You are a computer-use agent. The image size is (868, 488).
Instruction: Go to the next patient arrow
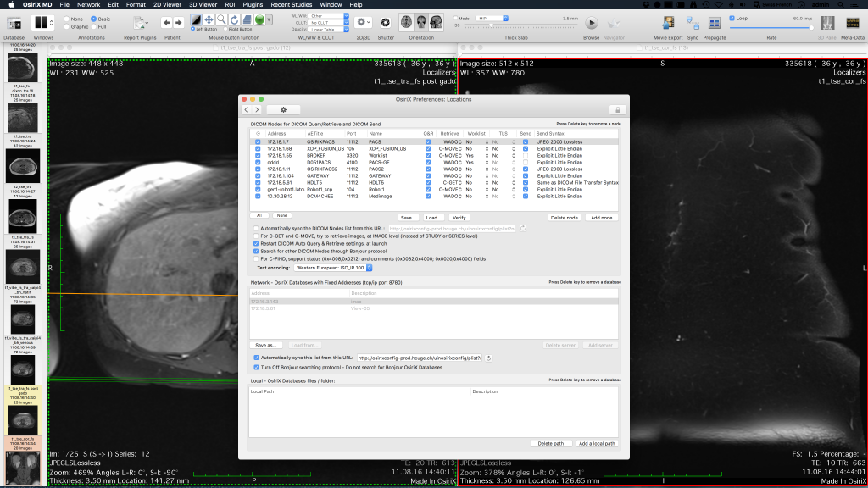pyautogui.click(x=178, y=23)
